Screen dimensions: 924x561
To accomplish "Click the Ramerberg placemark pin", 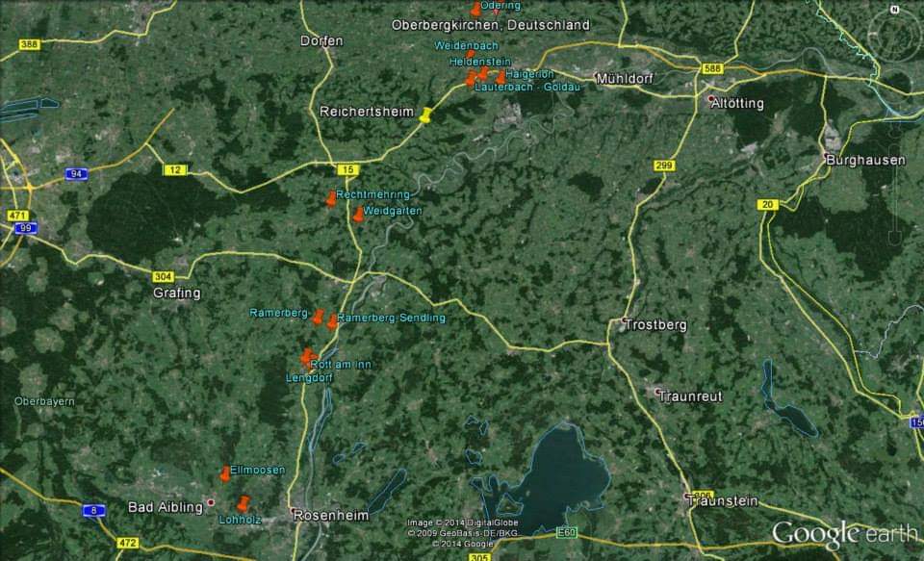I will click(x=318, y=317).
